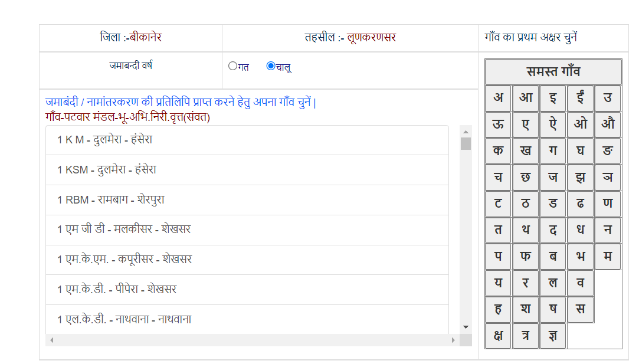Click the ख letter button
This screenshot has width=639, height=364.
[x=525, y=150]
